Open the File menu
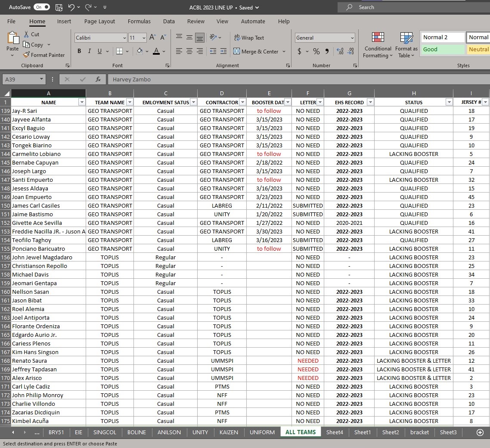490x448 pixels. 11,21
